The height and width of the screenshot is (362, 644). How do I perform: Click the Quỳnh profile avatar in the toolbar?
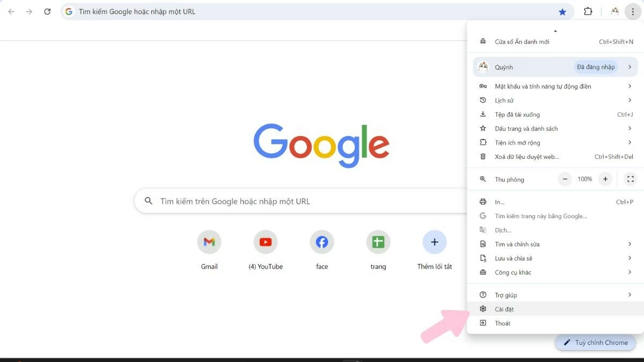(x=614, y=11)
